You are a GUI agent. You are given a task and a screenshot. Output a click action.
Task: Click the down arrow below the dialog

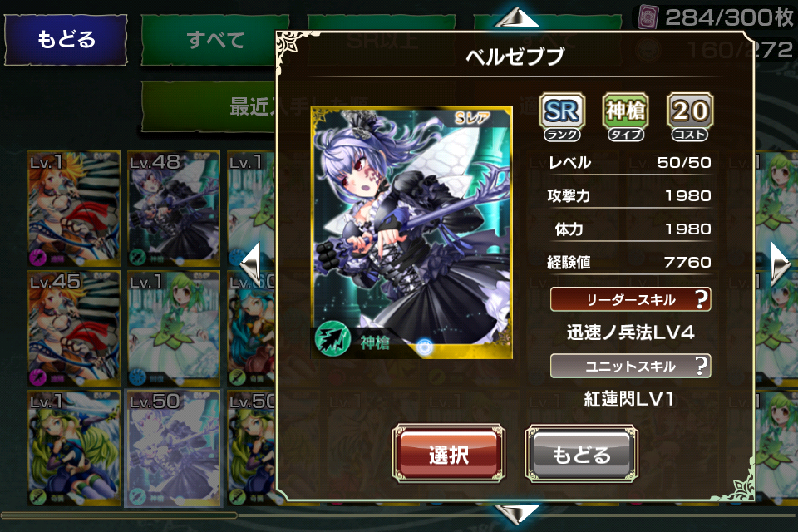(x=516, y=515)
